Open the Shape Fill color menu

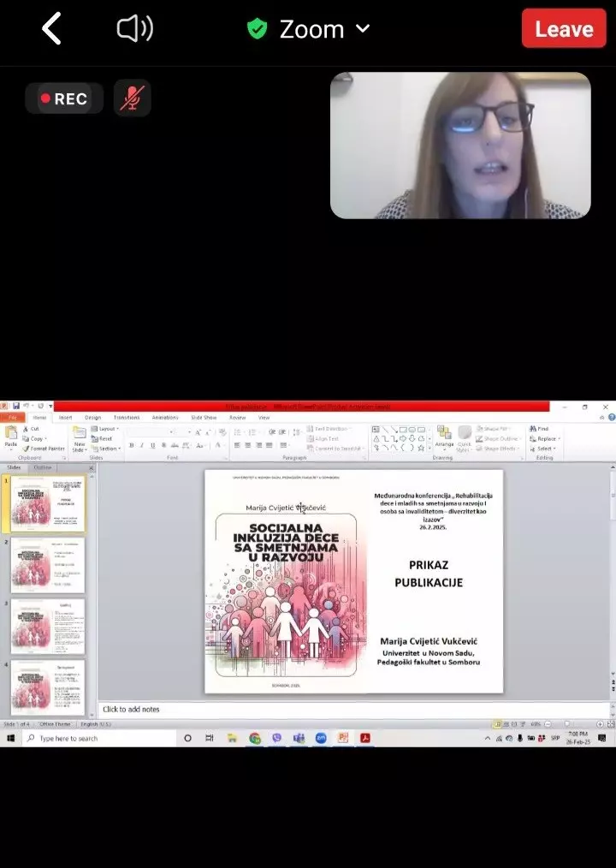pos(493,429)
